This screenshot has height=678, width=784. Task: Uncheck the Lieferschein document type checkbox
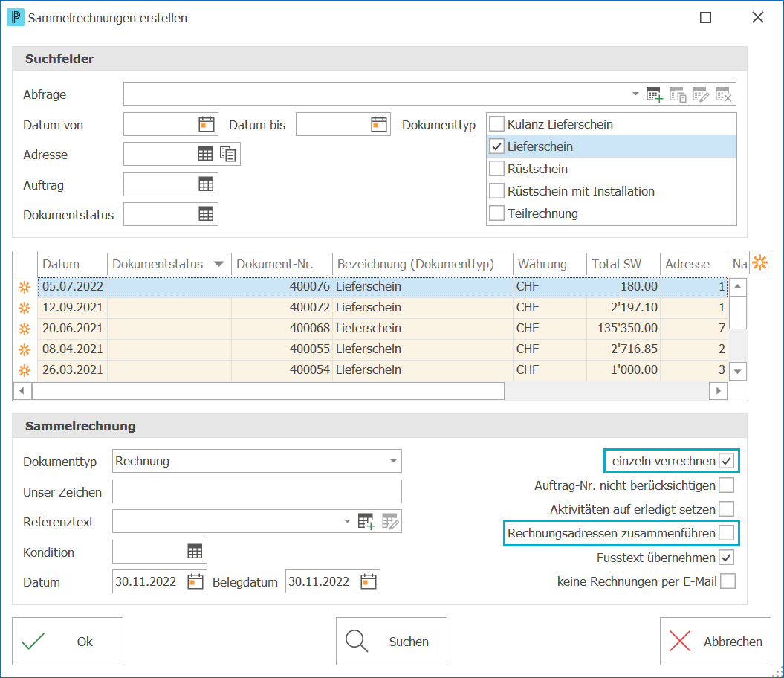(496, 146)
